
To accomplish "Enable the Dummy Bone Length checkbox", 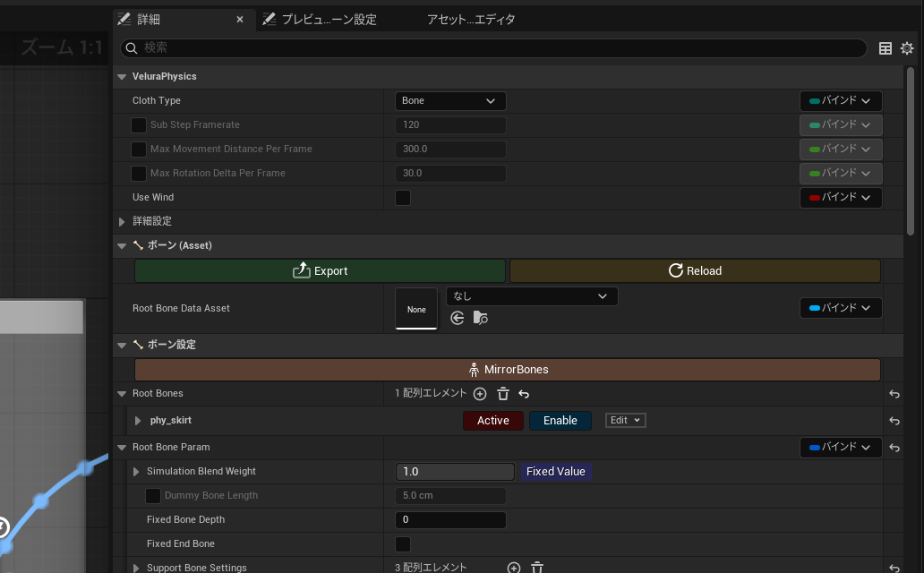I will [153, 496].
